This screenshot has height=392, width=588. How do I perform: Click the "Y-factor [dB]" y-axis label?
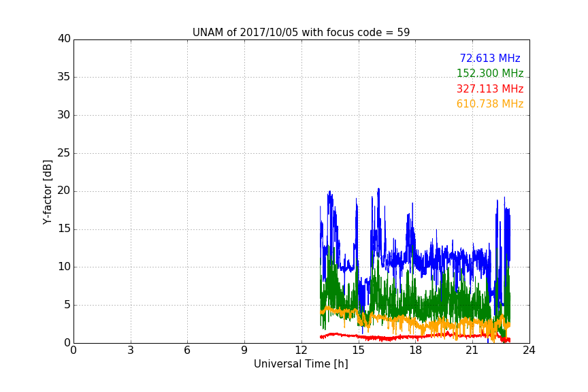[x=47, y=192]
